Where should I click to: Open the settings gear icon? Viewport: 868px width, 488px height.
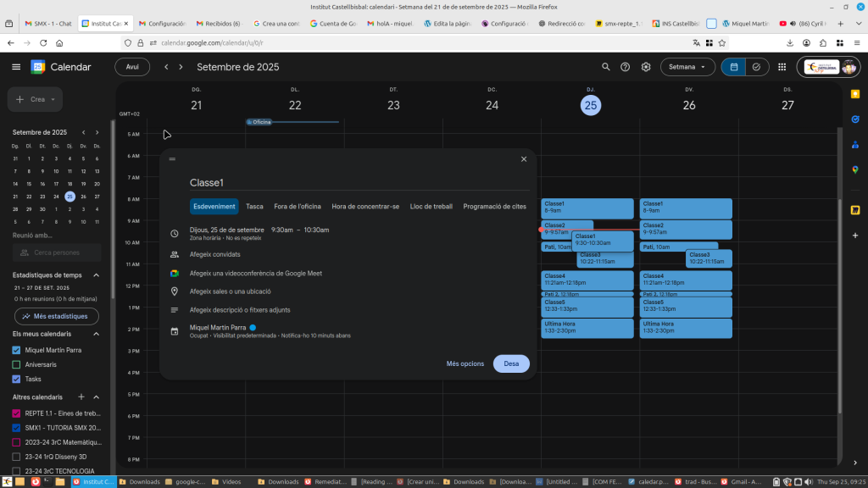point(646,67)
